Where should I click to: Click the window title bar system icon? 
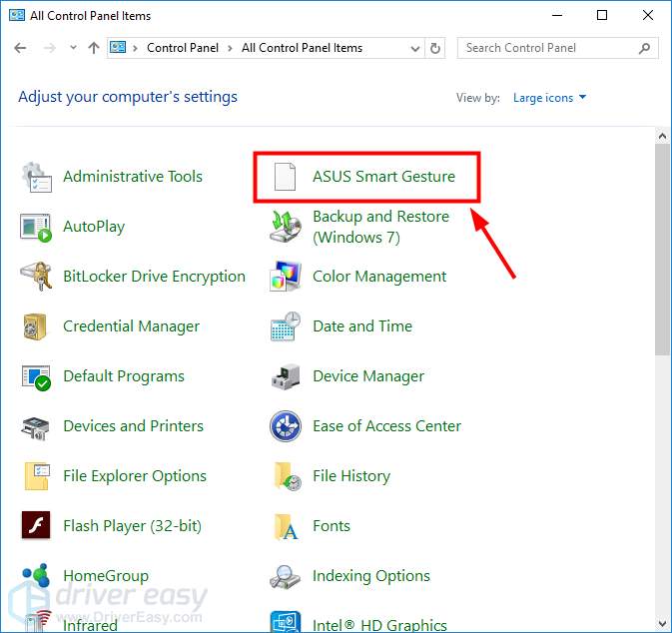(x=17, y=15)
